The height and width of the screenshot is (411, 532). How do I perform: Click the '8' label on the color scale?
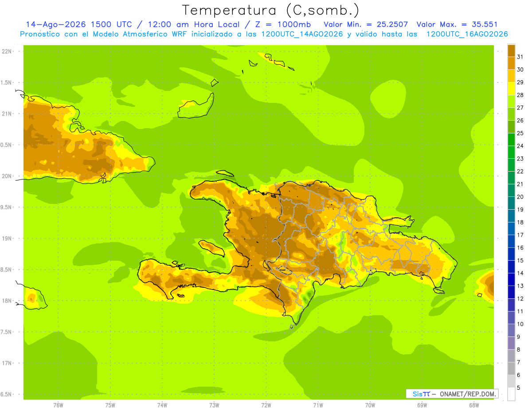point(519,350)
